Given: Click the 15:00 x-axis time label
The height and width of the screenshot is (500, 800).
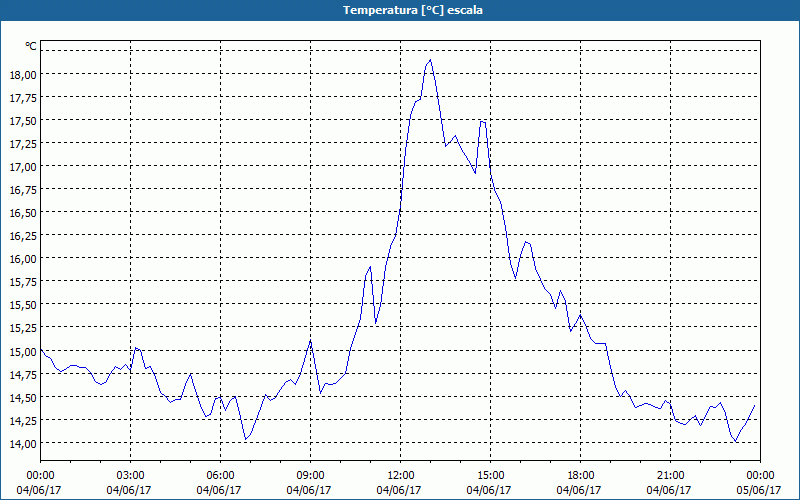Looking at the screenshot, I should pyautogui.click(x=490, y=476).
